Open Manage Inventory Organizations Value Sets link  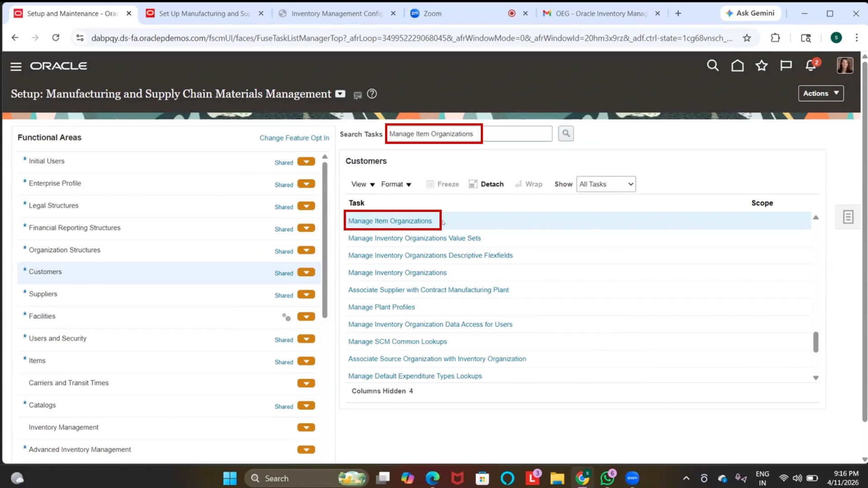415,238
